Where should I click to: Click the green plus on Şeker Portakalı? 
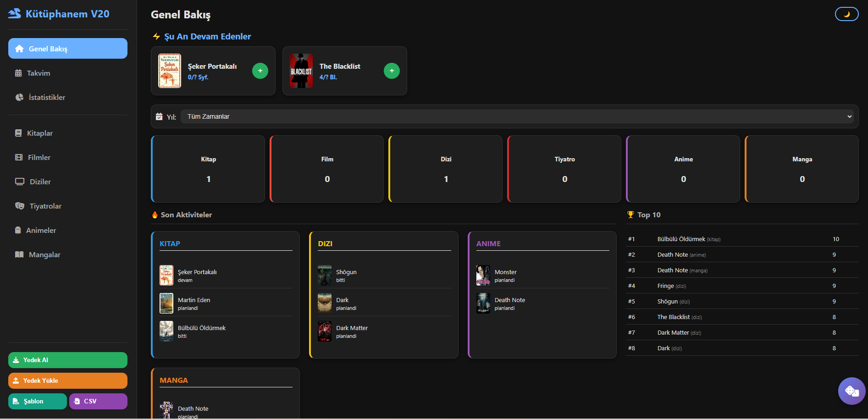coord(260,71)
